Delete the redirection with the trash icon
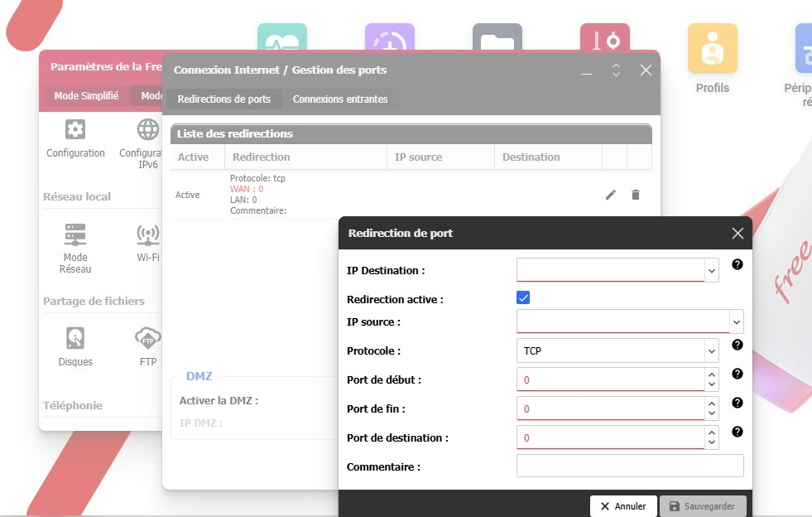 pyautogui.click(x=636, y=195)
